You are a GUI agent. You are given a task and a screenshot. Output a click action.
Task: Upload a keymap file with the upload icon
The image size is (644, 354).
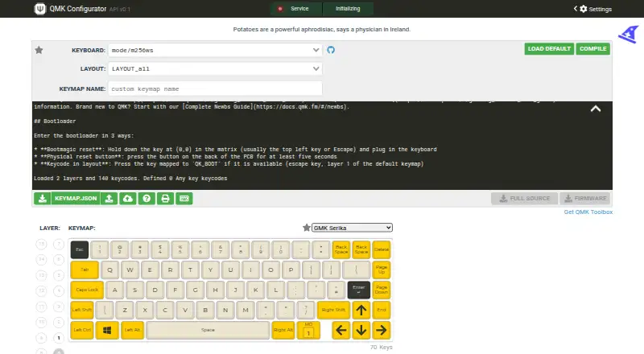(109, 199)
